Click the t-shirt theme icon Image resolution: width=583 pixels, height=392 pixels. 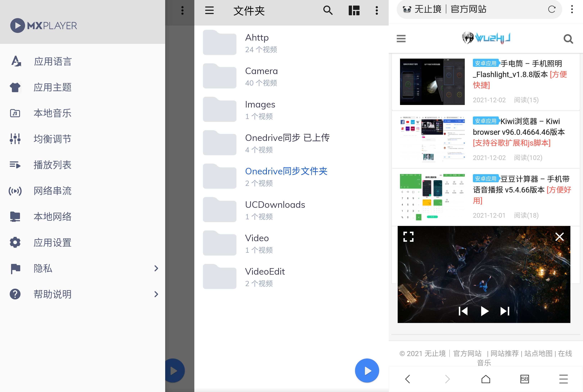(15, 87)
